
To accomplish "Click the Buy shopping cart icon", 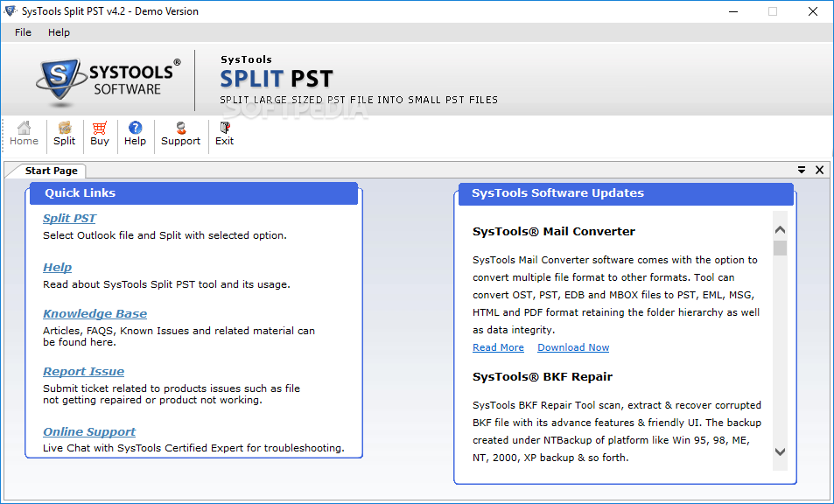I will click(x=100, y=134).
